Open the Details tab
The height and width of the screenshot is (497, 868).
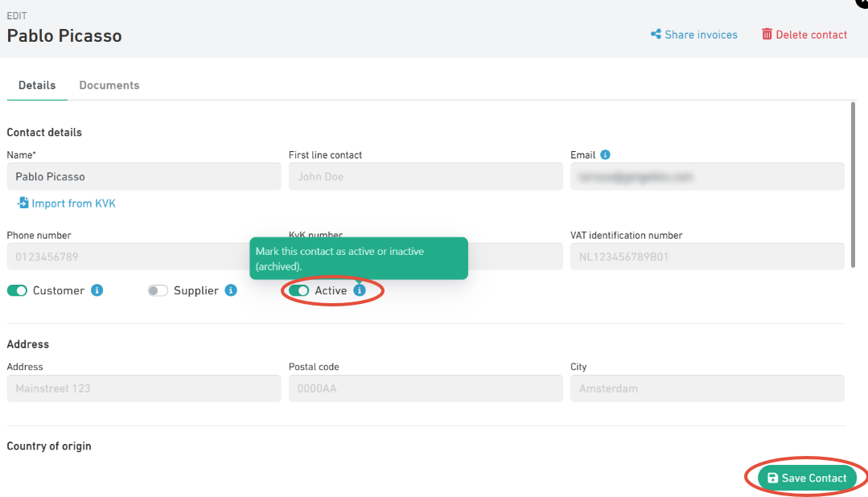37,85
